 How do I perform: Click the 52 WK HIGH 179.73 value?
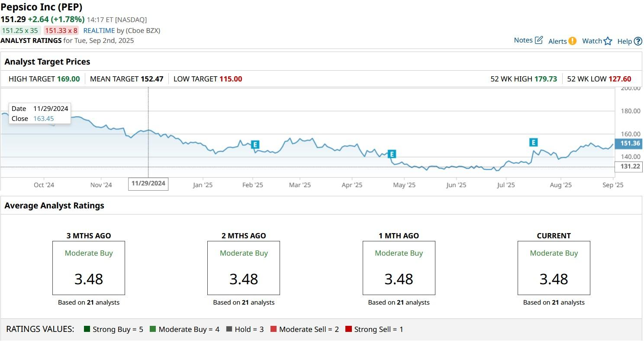(546, 79)
